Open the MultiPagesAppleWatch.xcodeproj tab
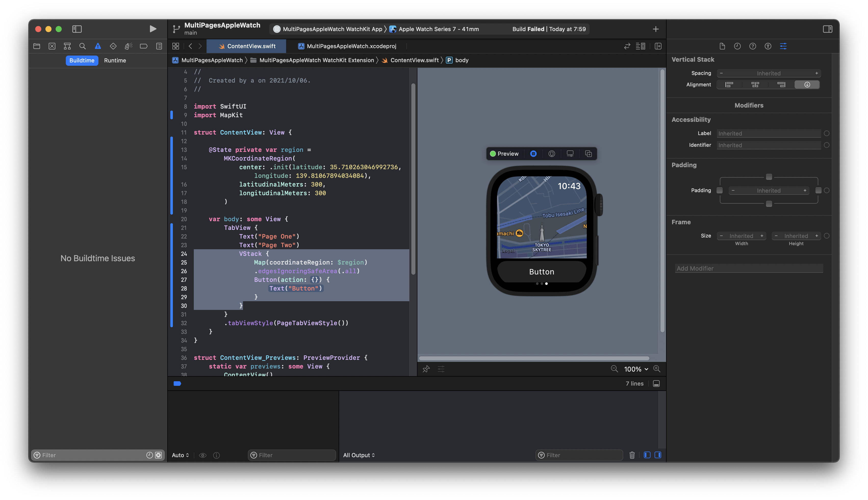Viewport: 868px width, 500px height. click(347, 46)
